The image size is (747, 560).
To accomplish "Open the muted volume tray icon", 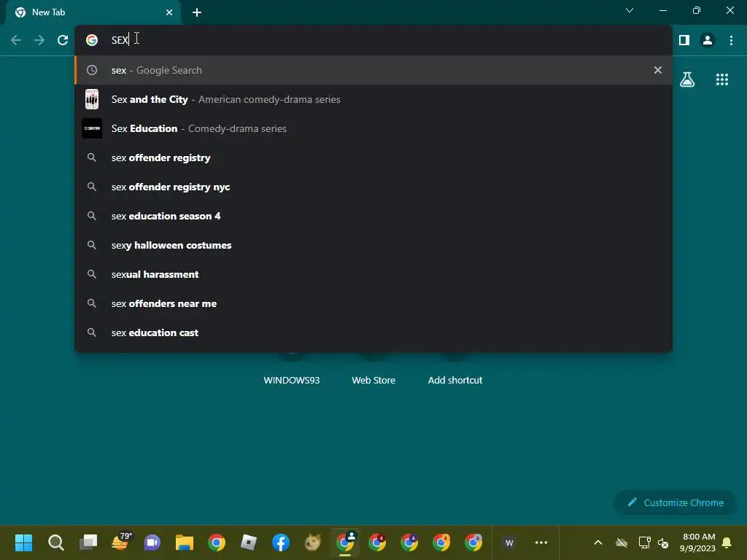I will [x=663, y=542].
